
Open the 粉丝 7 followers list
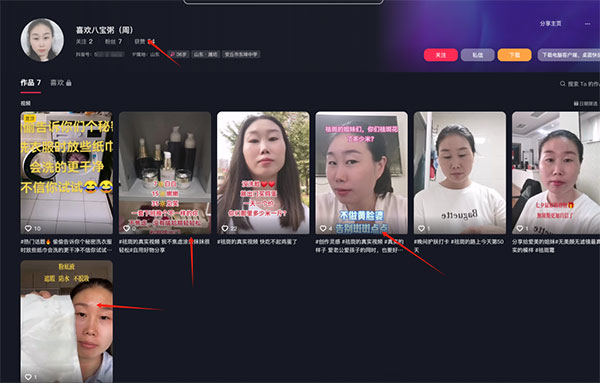[113, 41]
